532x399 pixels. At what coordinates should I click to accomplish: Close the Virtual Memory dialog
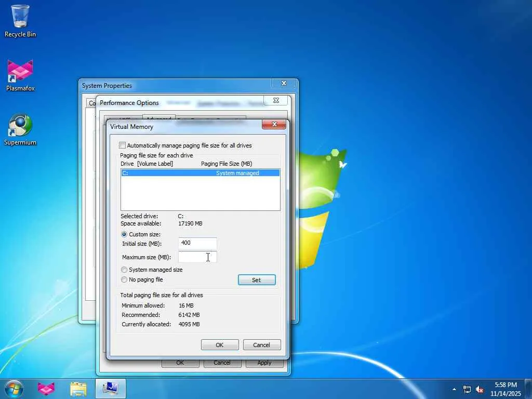pos(274,124)
